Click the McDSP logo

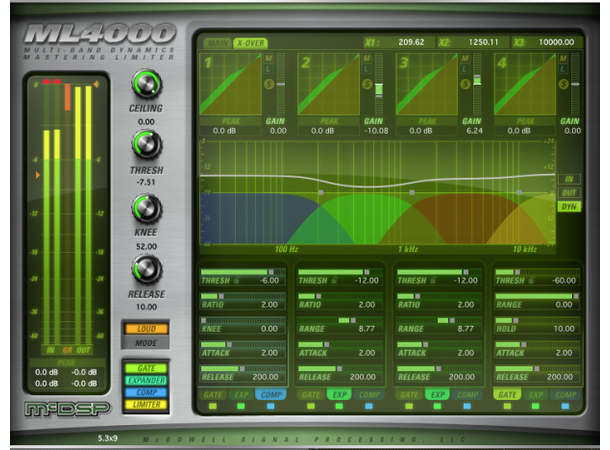pos(68,409)
